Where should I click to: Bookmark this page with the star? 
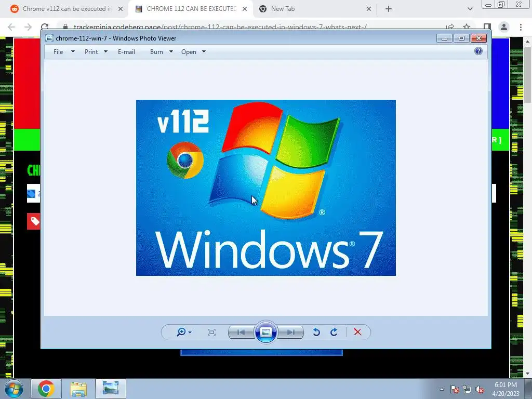pos(467,27)
